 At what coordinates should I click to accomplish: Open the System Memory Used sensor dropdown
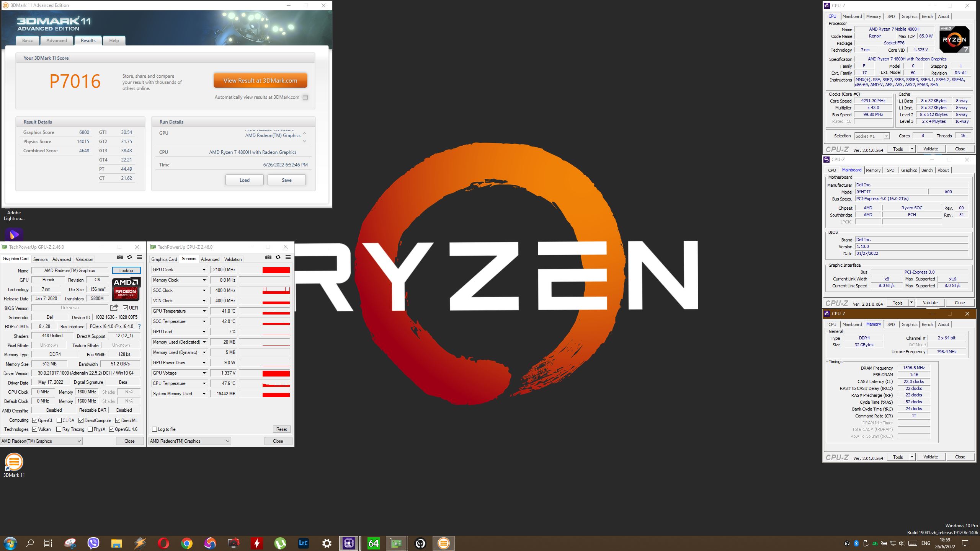pyautogui.click(x=204, y=394)
